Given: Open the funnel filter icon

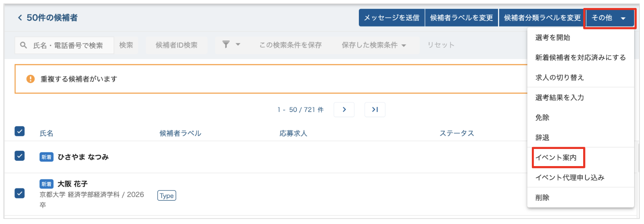Looking at the screenshot, I should coord(226,45).
